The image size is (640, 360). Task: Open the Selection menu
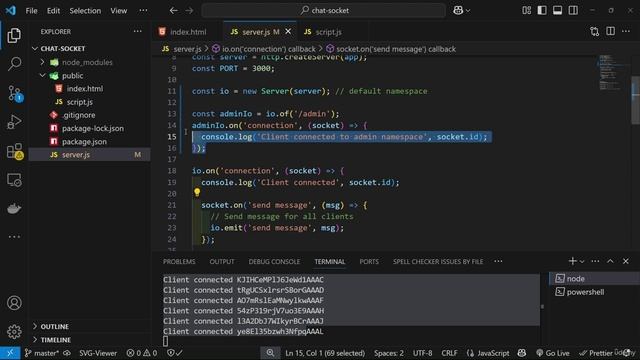85,11
